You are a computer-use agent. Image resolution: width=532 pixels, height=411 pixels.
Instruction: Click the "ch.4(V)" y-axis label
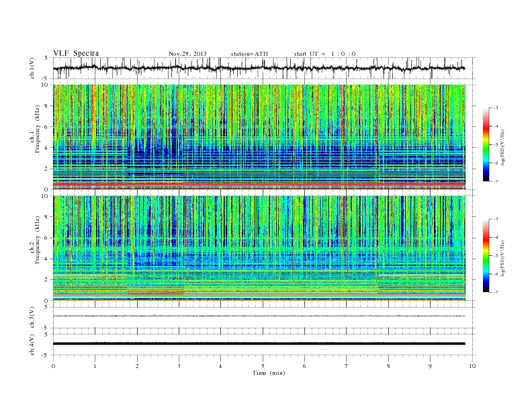(32, 345)
